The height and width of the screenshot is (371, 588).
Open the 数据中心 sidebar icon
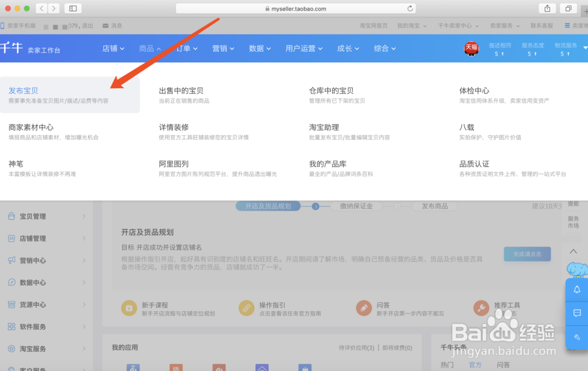click(12, 282)
